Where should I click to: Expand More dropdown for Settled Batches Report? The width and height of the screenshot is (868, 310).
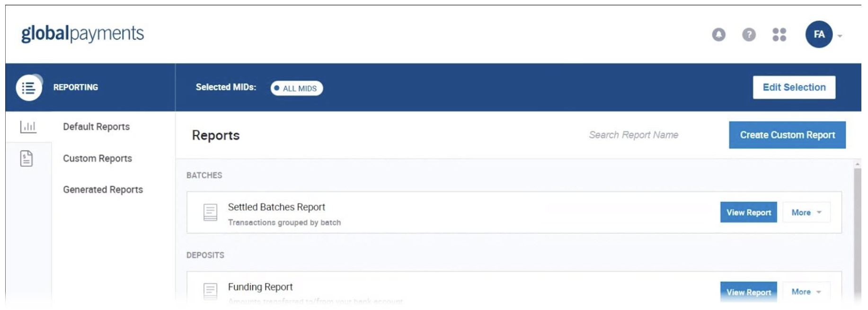(806, 212)
